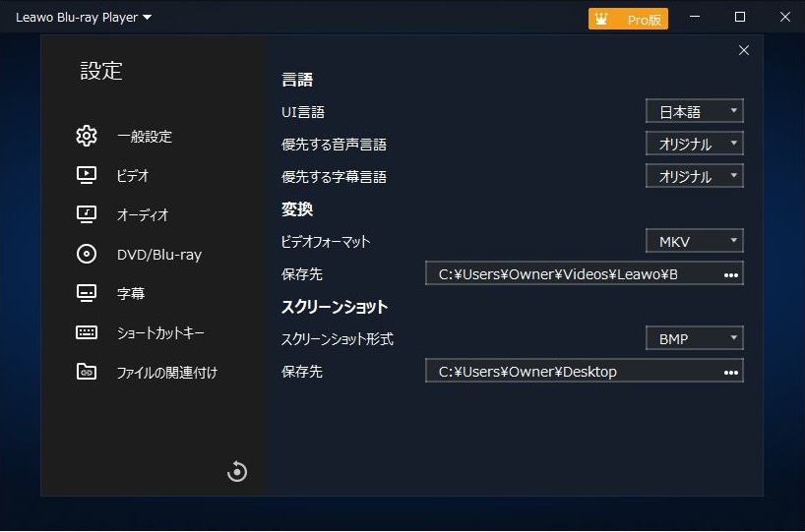
Task: Click the subtitle icon for 字幕
Action: pos(87,293)
